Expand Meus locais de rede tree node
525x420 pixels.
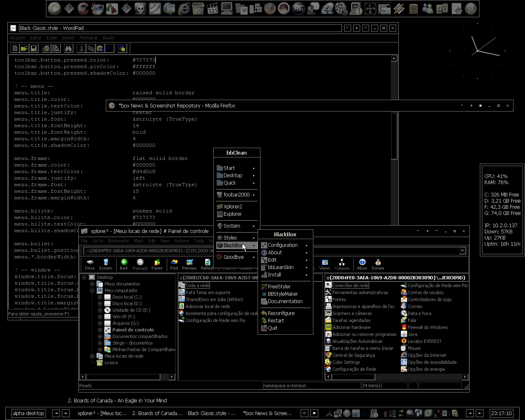coord(92,356)
